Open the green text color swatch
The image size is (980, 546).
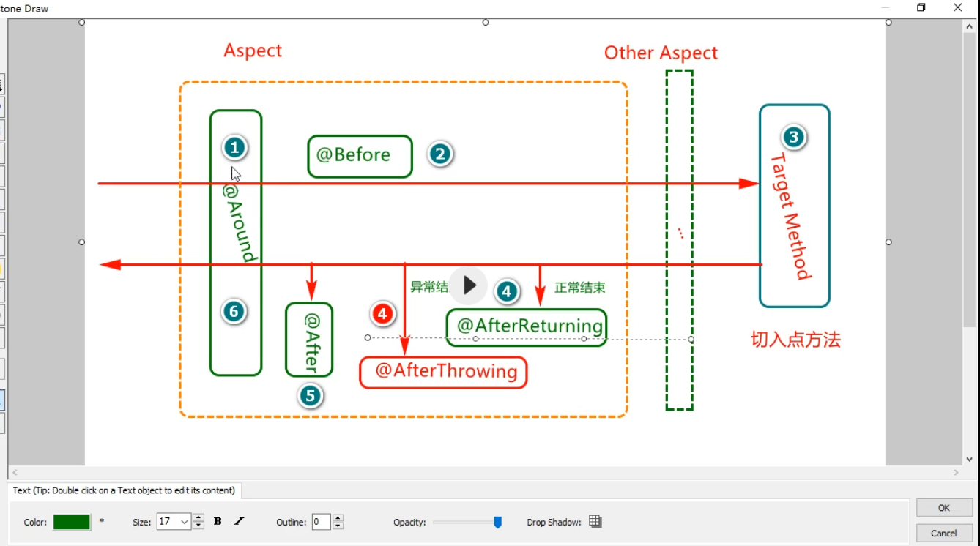coord(72,522)
